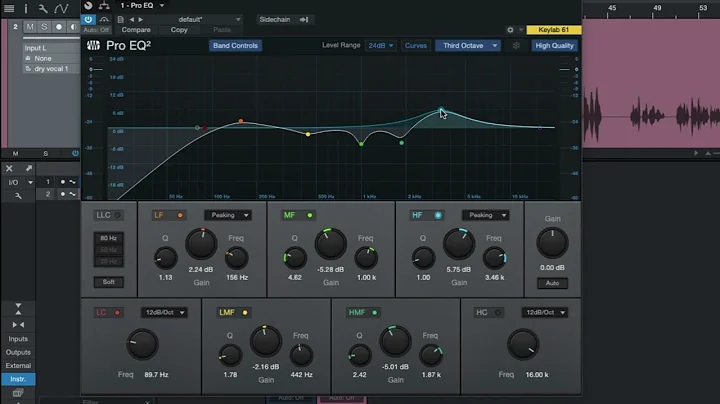720x404 pixels.
Task: Click the Auto gain button
Action: (552, 283)
